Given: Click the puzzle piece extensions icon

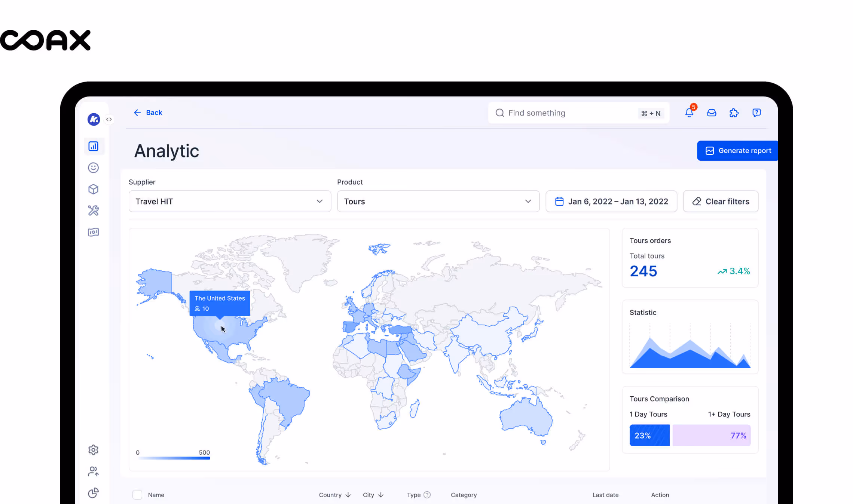Looking at the screenshot, I should 734,113.
